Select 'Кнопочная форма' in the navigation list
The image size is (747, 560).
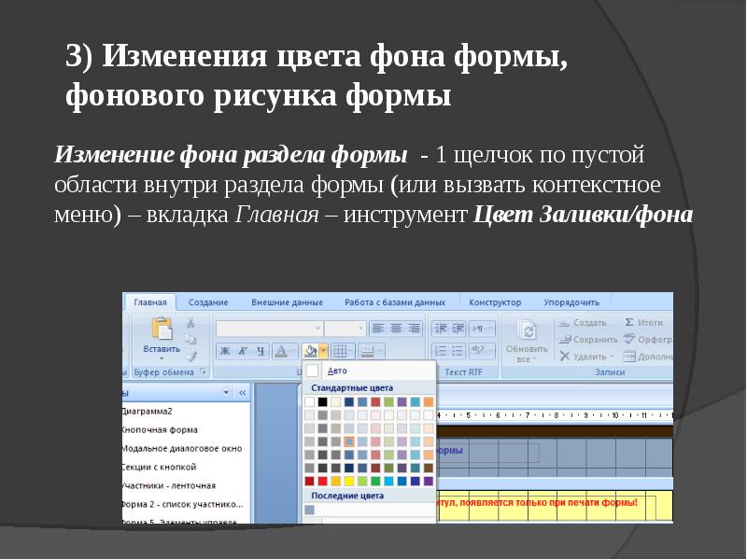click(x=159, y=429)
